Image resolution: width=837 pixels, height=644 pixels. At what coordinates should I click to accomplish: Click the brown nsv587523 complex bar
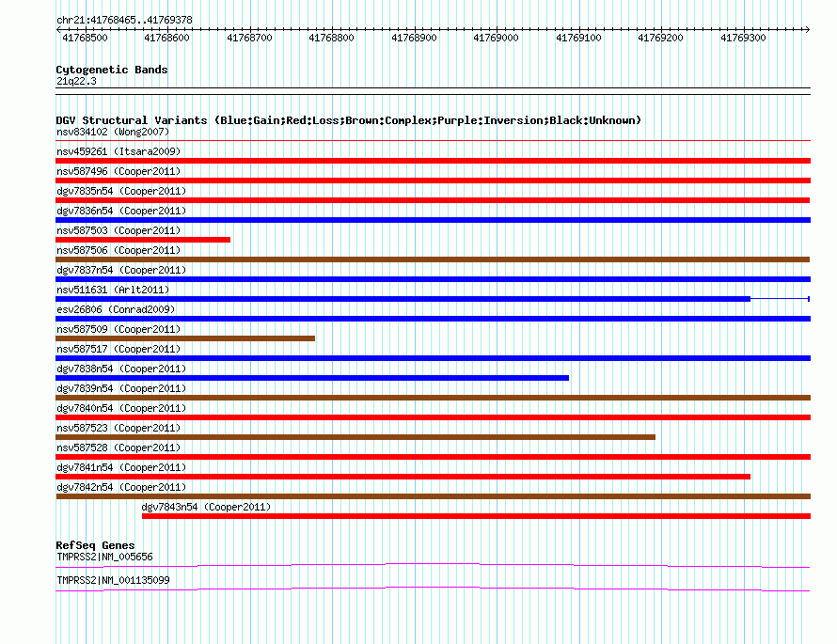(355, 437)
